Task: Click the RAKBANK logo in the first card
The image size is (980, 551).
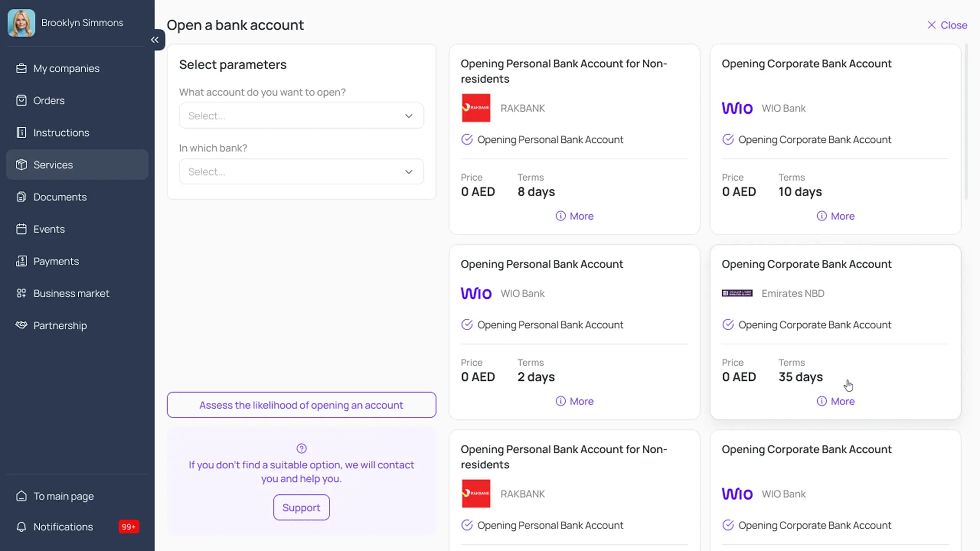Action: [475, 108]
